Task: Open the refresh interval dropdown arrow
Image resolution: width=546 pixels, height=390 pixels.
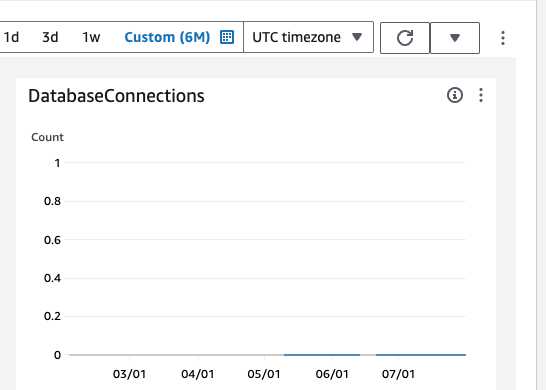Action: (x=455, y=38)
